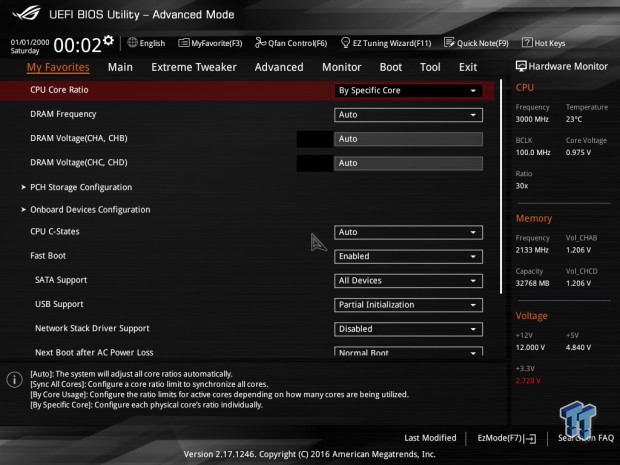Switch to the Main tab

120,67
